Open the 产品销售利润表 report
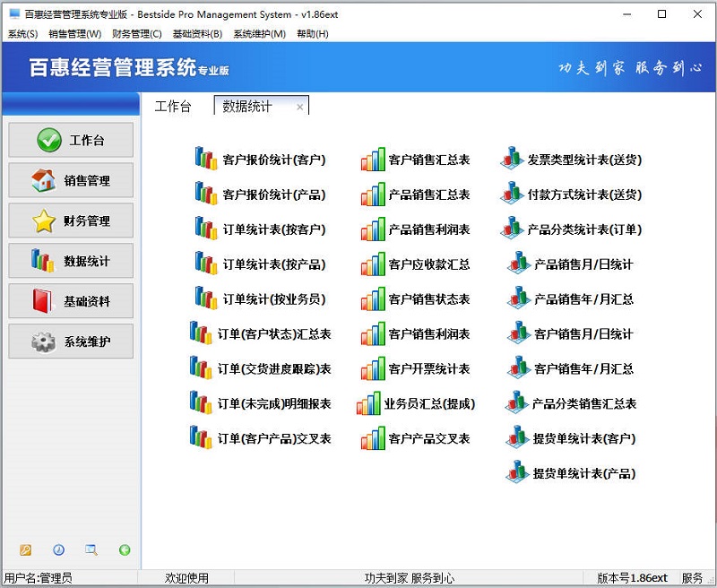 click(428, 230)
